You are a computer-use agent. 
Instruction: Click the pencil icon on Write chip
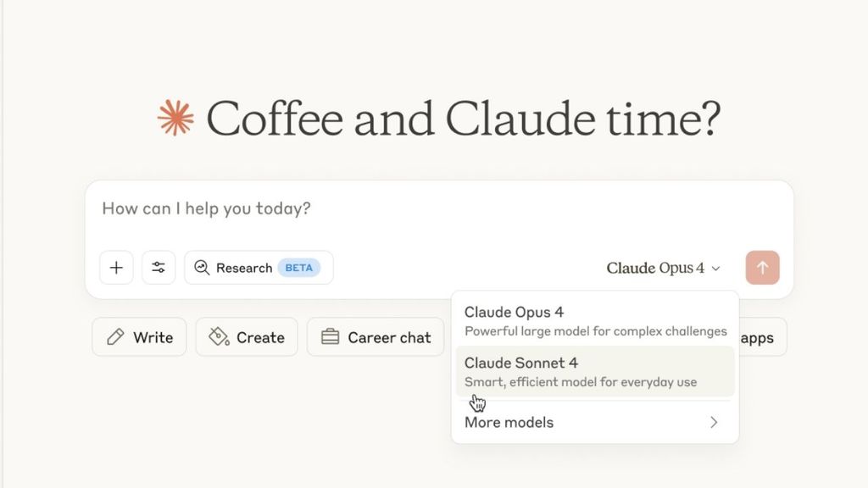coord(115,337)
